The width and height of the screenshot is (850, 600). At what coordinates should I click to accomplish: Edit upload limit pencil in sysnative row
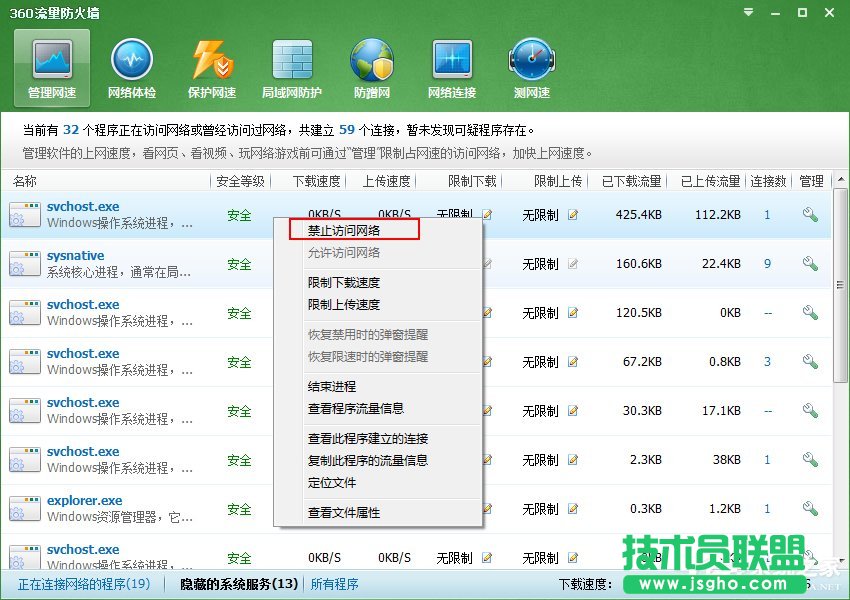573,264
